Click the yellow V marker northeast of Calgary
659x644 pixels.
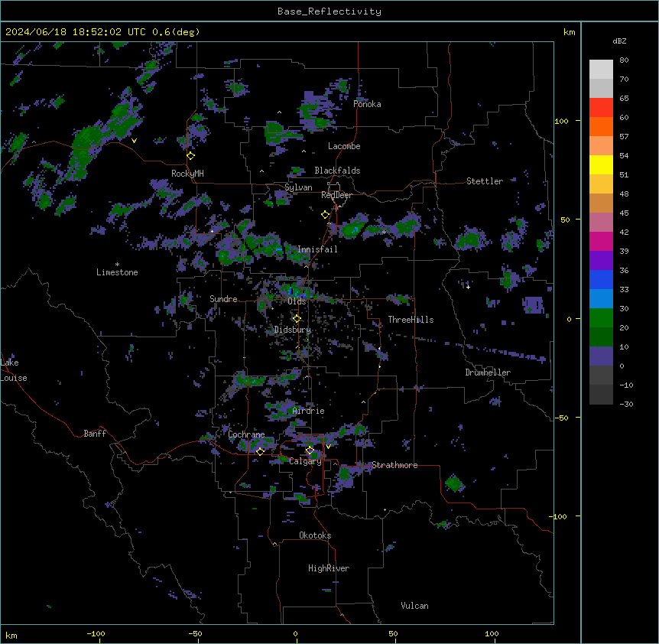(x=328, y=447)
